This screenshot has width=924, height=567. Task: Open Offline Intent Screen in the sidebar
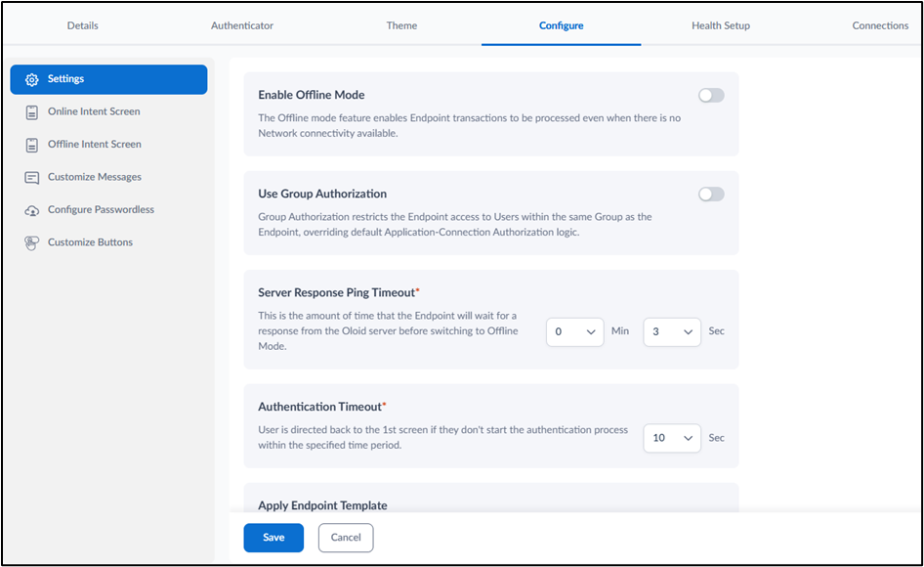[108, 144]
